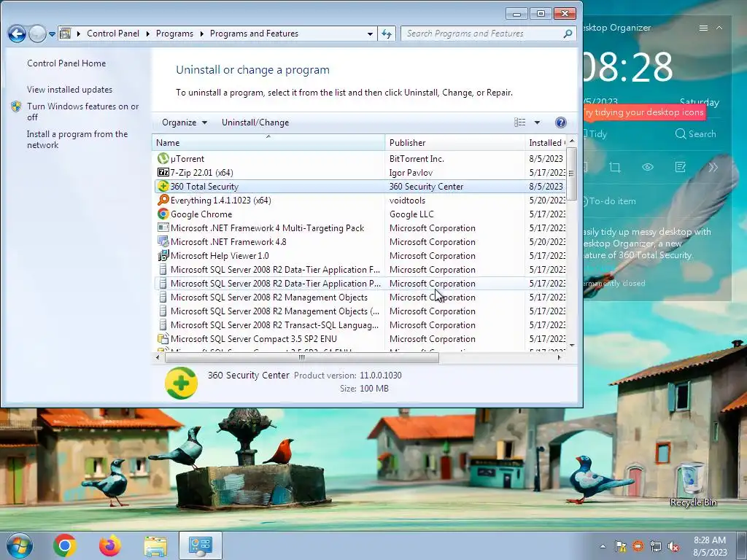The width and height of the screenshot is (747, 560).
Task: Click the crop icon in Desktop Organizer
Action: click(614, 167)
